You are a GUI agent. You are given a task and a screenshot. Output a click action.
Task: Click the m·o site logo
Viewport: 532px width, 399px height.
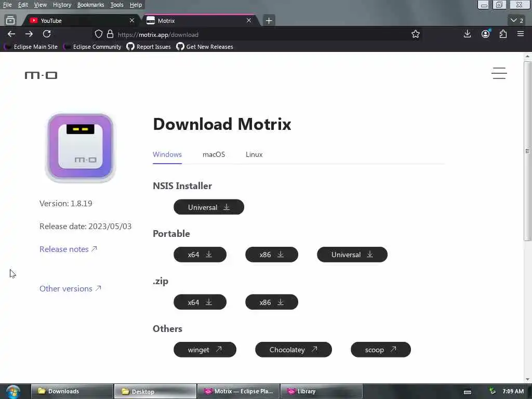tap(41, 75)
